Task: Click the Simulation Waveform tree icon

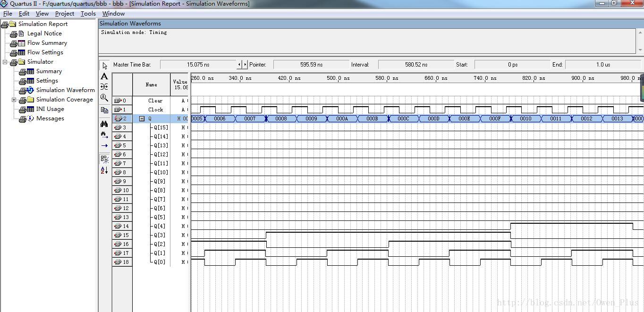Action: [30, 90]
